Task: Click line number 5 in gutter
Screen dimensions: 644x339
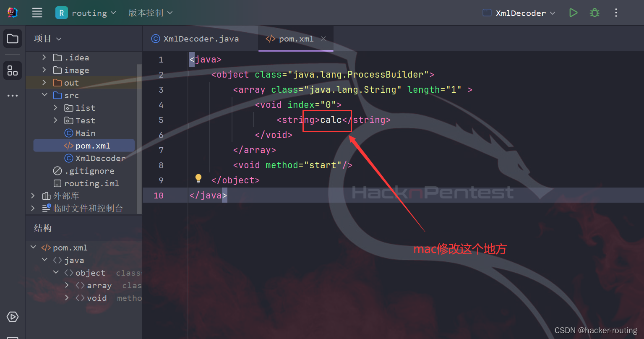Action: pyautogui.click(x=161, y=120)
